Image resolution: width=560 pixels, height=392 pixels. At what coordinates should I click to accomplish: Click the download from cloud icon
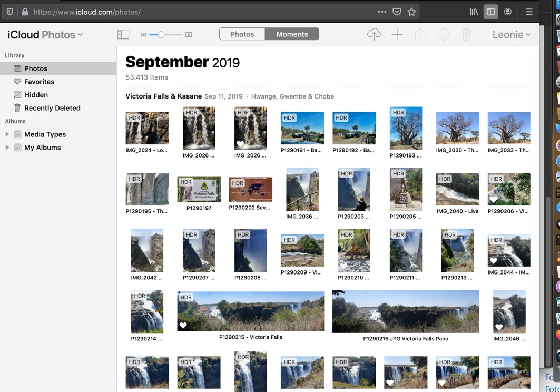pos(443,35)
